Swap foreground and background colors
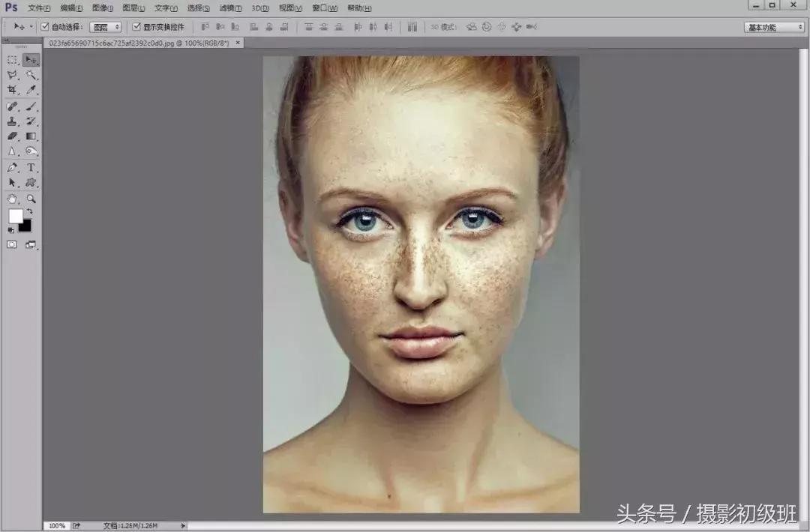 (29, 212)
